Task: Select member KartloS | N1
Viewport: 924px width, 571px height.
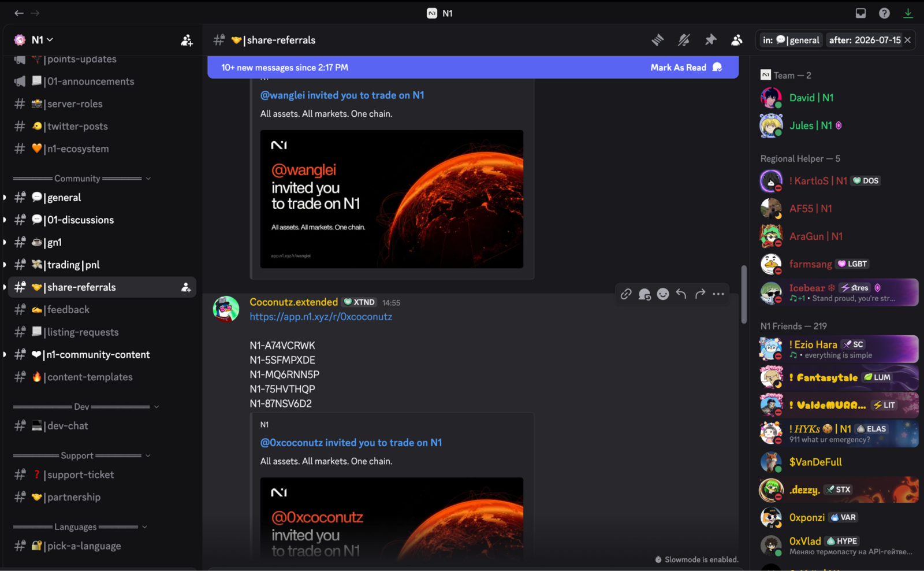Action: 839,181
